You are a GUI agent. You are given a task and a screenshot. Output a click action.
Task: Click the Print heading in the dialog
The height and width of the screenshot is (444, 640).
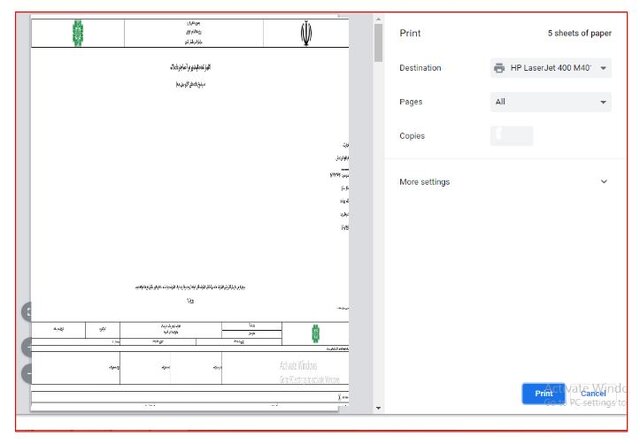click(x=410, y=33)
